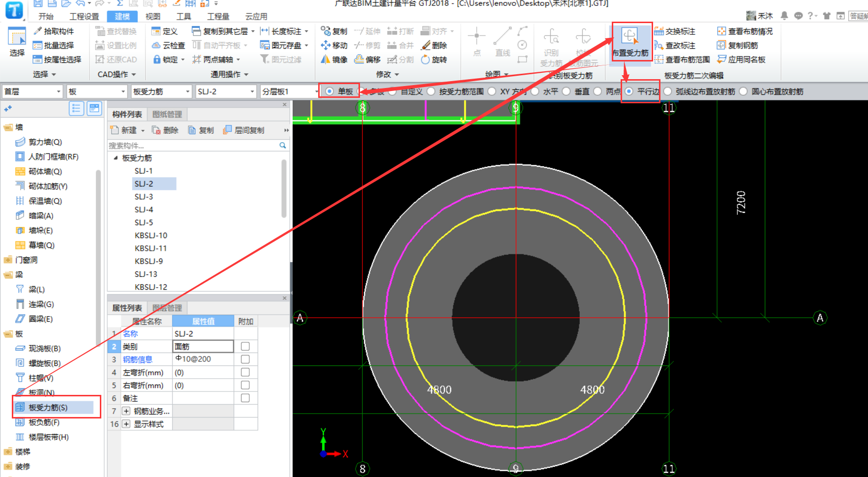The height and width of the screenshot is (477, 868).
Task: Click the 长度标注 length dimension icon
Action: [x=265, y=31]
